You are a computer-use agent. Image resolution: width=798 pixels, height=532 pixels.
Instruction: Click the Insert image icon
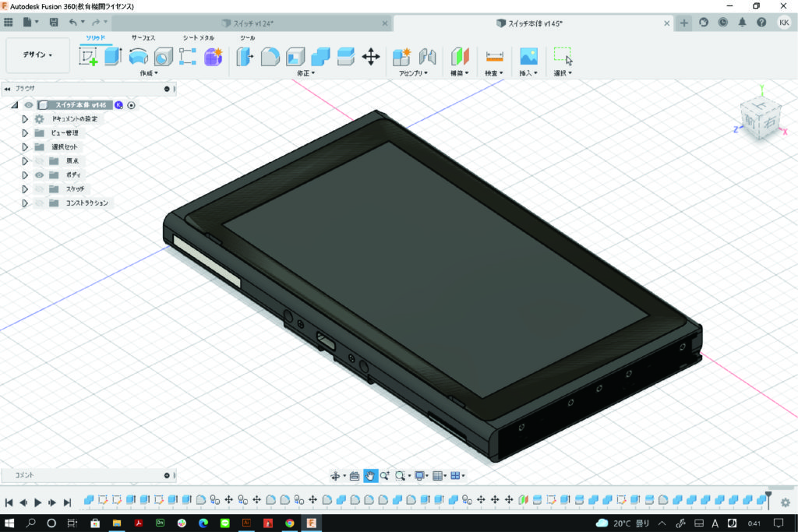pyautogui.click(x=528, y=56)
